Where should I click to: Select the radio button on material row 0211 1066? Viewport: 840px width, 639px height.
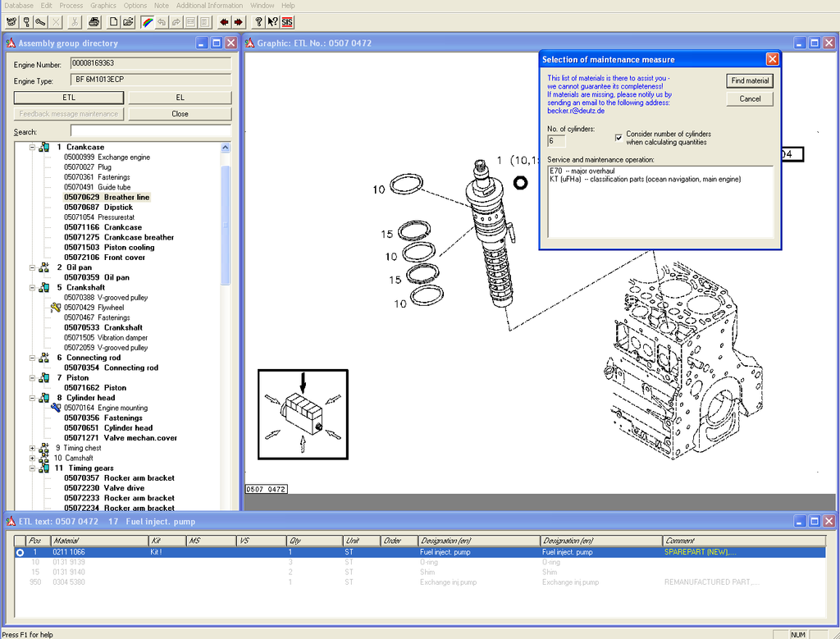(x=20, y=553)
